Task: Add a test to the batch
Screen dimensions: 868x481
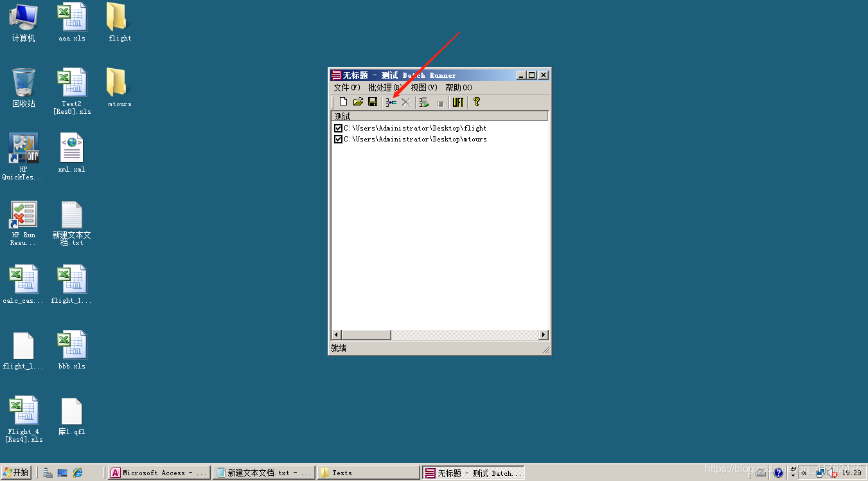Action: [391, 102]
